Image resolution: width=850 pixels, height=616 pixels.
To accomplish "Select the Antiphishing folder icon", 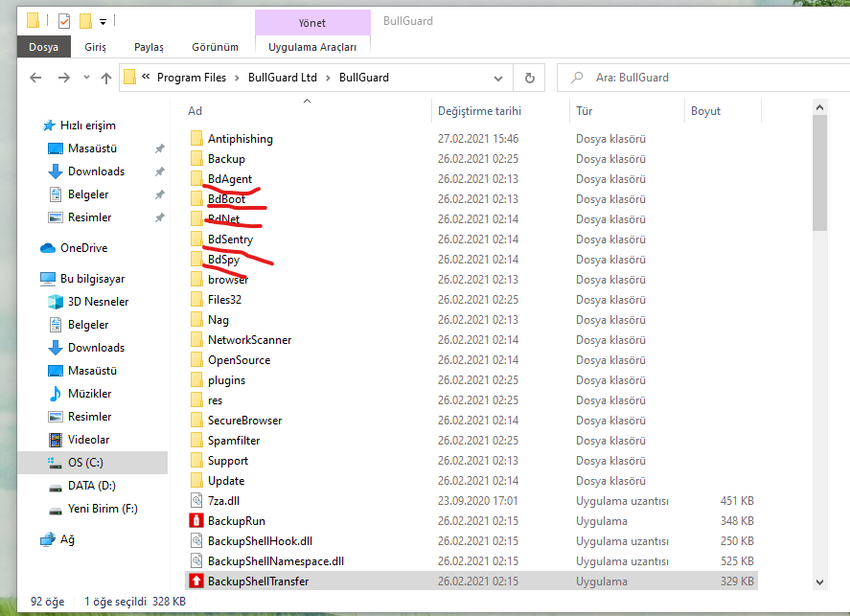I will click(196, 139).
